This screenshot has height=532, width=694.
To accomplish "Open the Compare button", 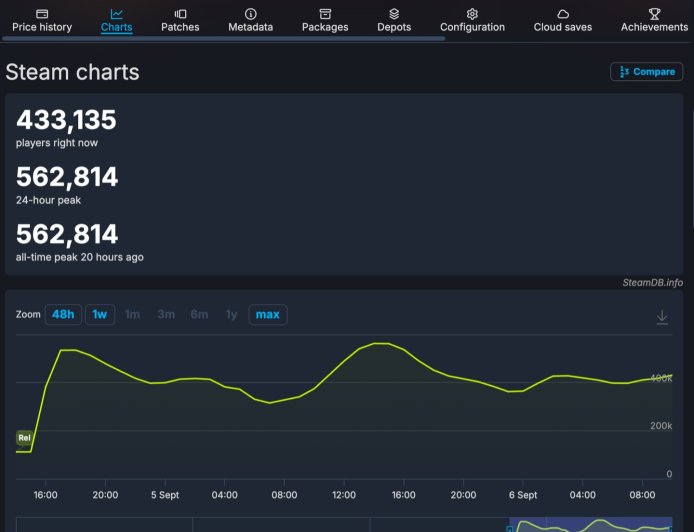I will click(646, 72).
